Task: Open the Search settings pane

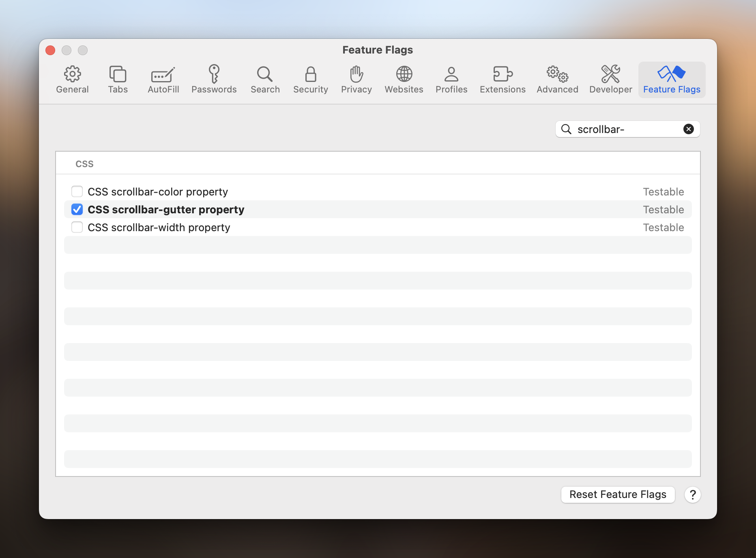Action: [x=265, y=80]
